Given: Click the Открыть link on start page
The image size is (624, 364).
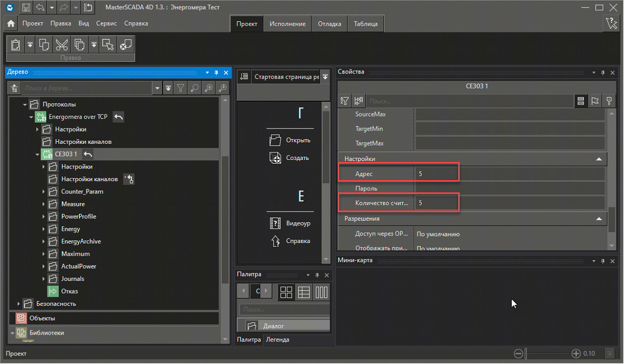Looking at the screenshot, I should (x=298, y=141).
